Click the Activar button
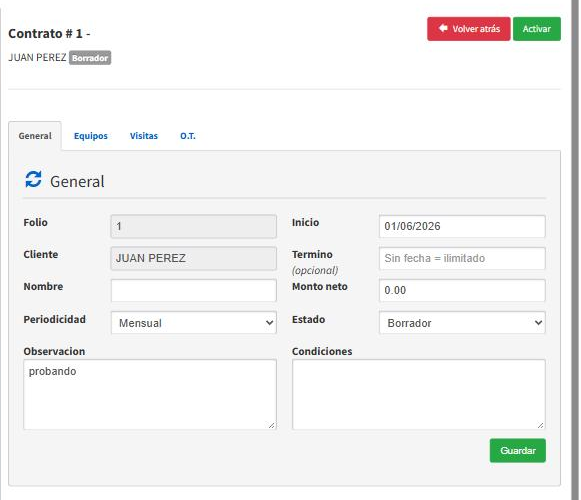Viewport: 581px width, 500px height. (537, 29)
